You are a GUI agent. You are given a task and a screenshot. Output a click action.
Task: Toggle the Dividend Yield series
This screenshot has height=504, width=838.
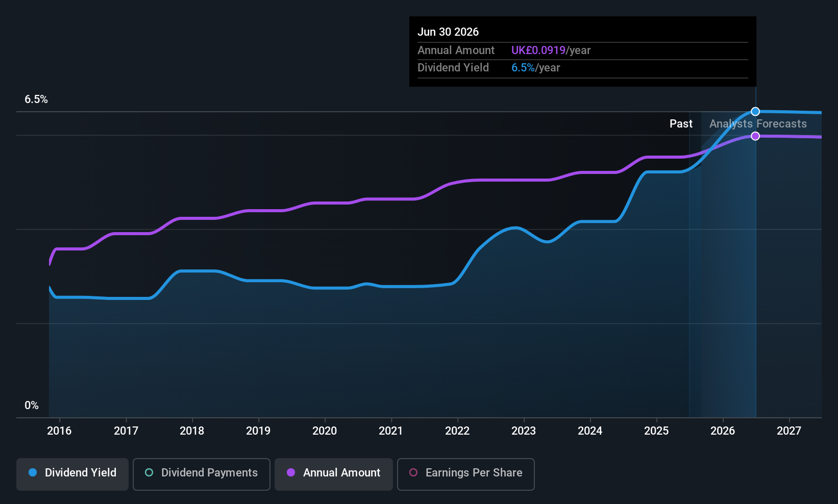(x=72, y=474)
